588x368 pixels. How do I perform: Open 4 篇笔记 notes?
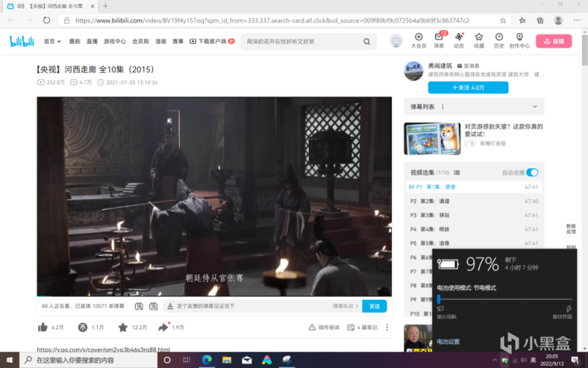[362, 327]
